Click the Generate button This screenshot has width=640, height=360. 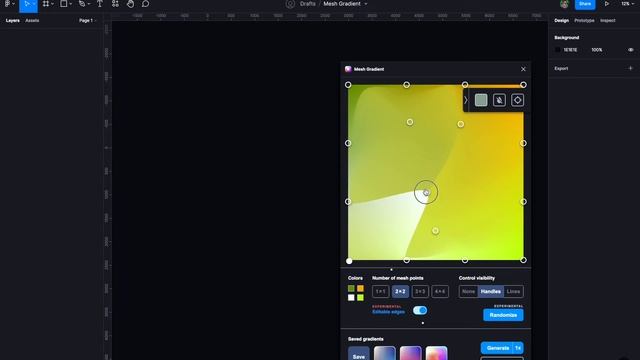point(497,348)
